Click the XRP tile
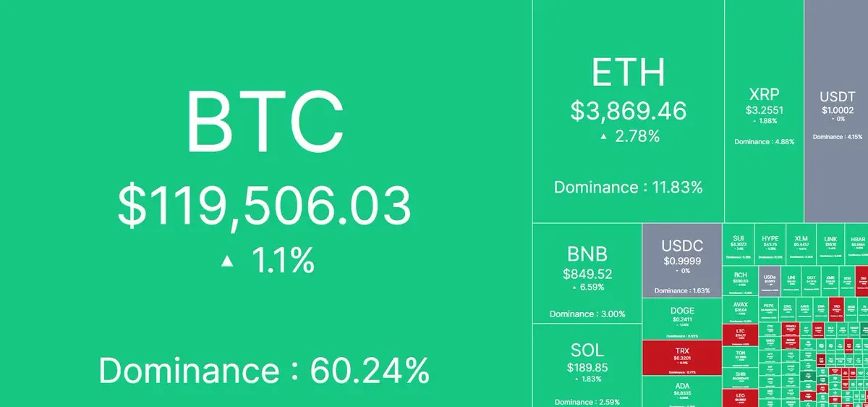The height and width of the screenshot is (407, 868). 765,111
